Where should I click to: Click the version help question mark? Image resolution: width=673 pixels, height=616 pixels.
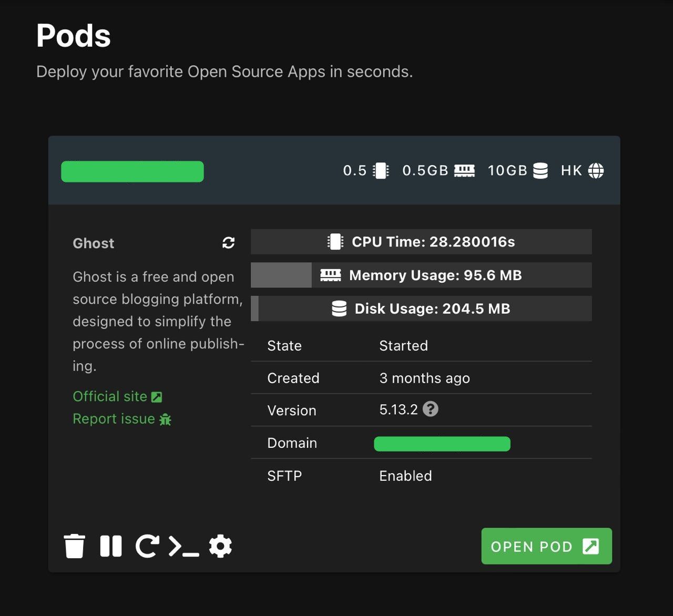coord(430,409)
